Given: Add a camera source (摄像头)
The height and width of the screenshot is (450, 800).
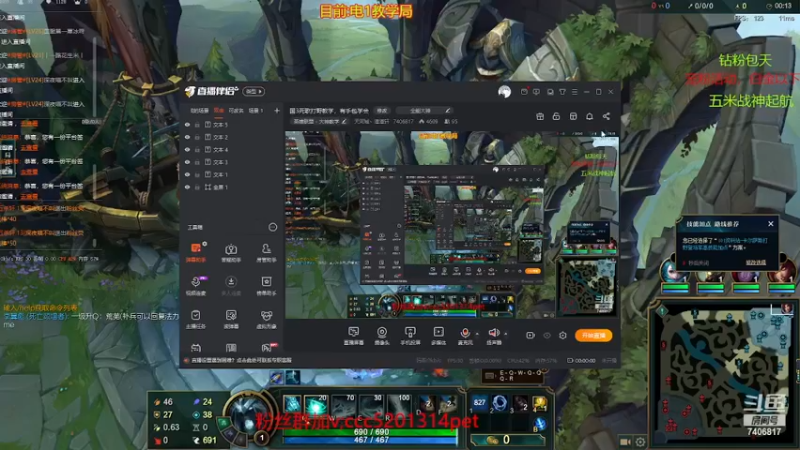Looking at the screenshot, I should [382, 336].
